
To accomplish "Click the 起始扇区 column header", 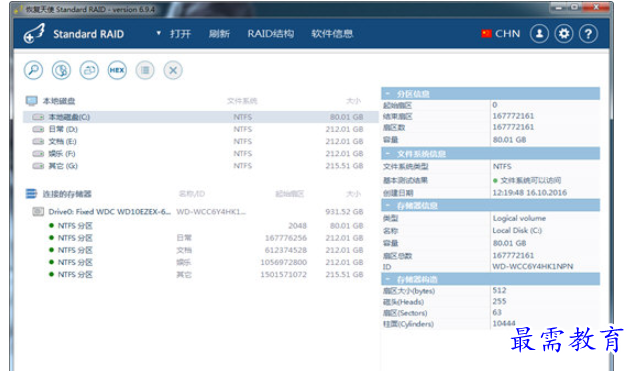I will pyautogui.click(x=289, y=194).
